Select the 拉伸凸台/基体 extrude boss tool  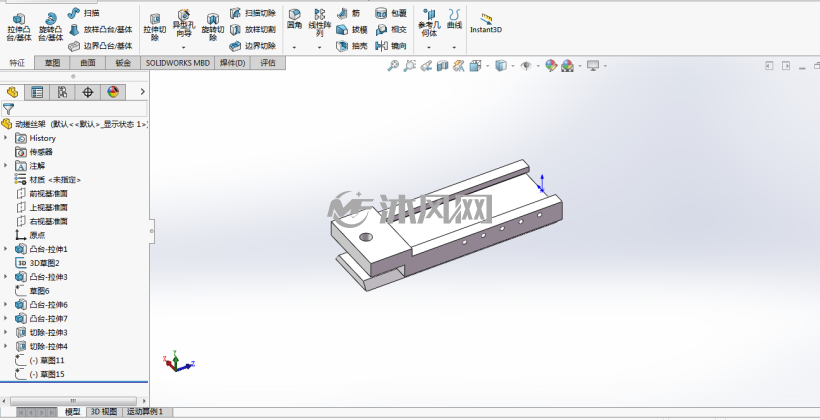coord(19,28)
